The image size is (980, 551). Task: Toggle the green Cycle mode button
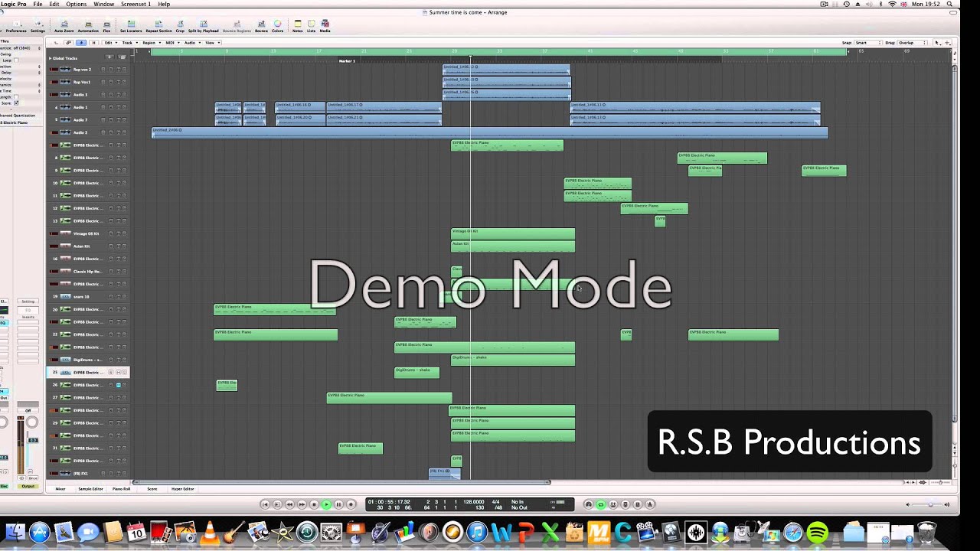click(601, 504)
